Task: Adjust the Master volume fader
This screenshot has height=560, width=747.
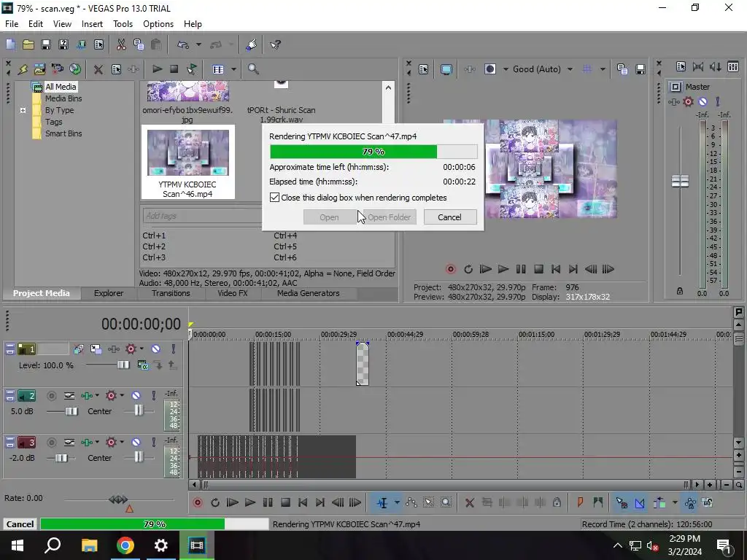Action: pyautogui.click(x=680, y=181)
